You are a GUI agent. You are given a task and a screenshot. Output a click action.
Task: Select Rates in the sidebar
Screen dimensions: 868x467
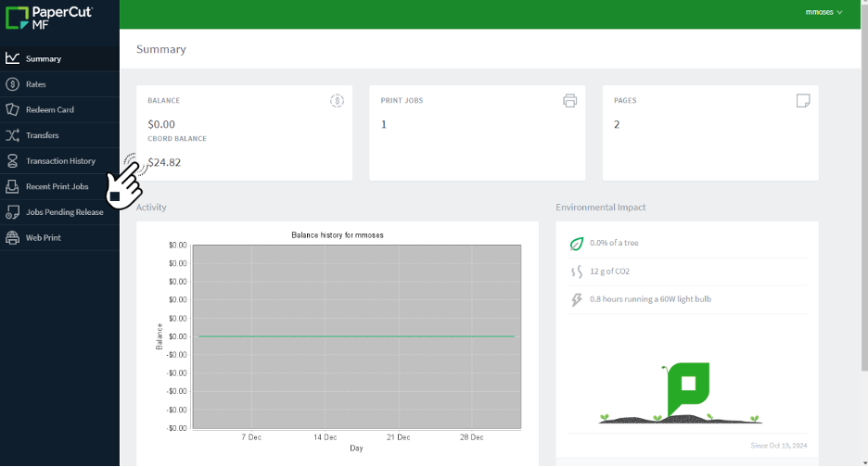(x=36, y=84)
